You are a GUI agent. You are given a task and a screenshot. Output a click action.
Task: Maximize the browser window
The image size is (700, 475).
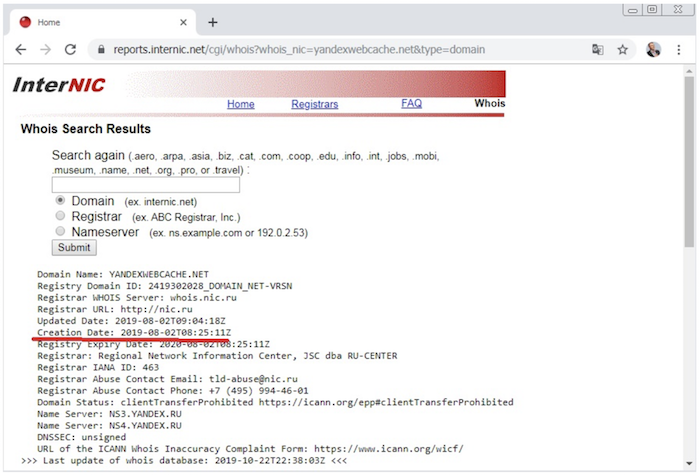point(652,9)
